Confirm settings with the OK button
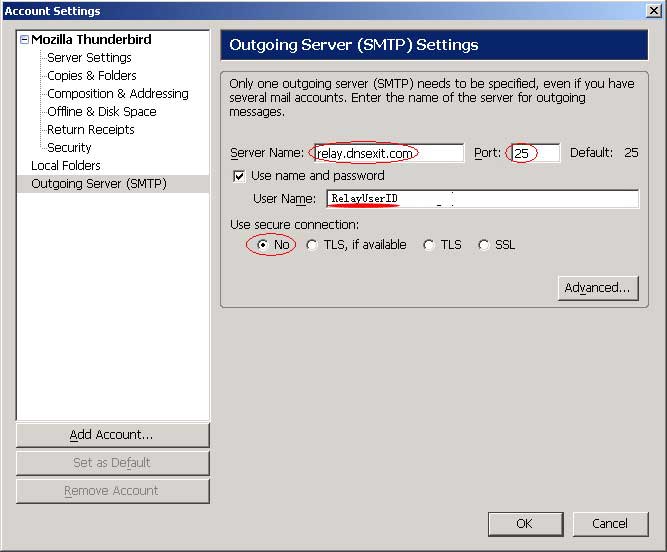 (x=524, y=523)
